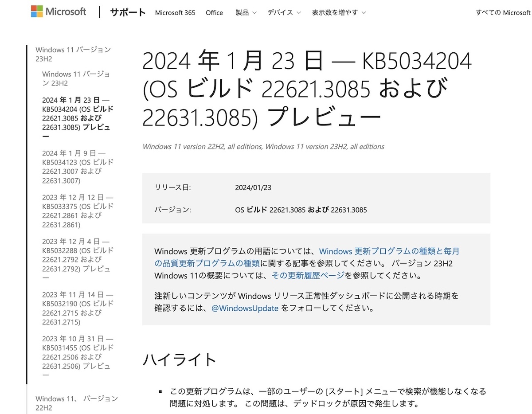Open the すべての Microsoft menu
The width and height of the screenshot is (532, 414).
[x=503, y=12]
